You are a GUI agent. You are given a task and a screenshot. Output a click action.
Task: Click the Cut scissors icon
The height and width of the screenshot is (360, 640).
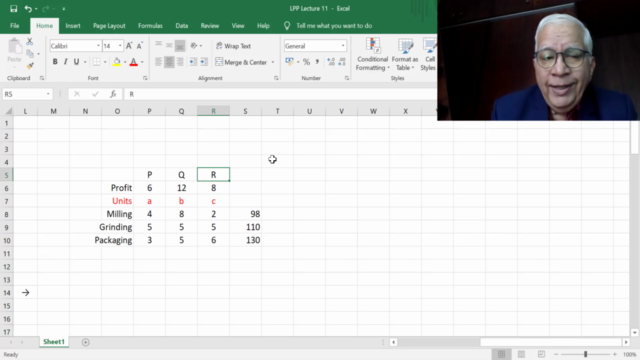click(x=29, y=42)
